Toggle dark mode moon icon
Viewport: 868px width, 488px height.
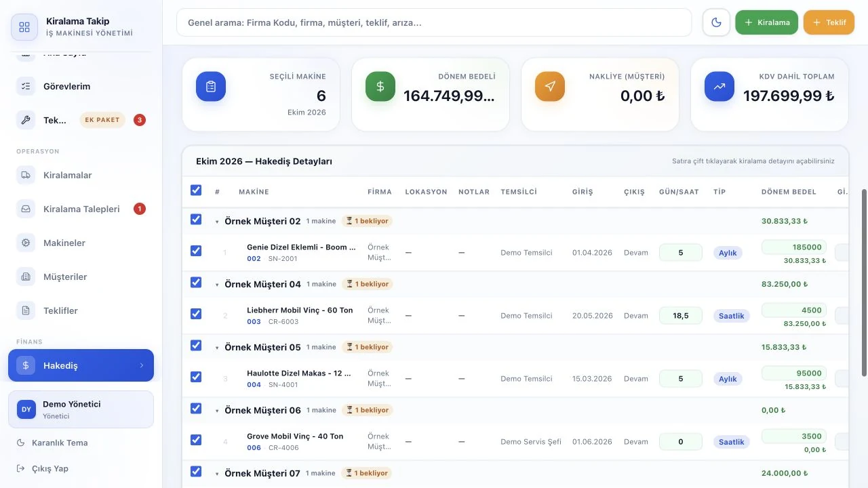(x=716, y=22)
